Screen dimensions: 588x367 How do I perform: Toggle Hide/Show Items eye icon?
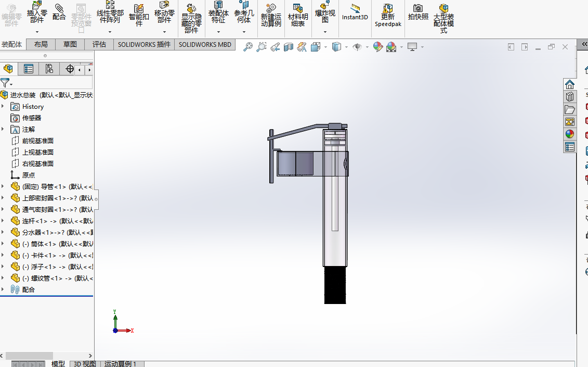coord(357,47)
